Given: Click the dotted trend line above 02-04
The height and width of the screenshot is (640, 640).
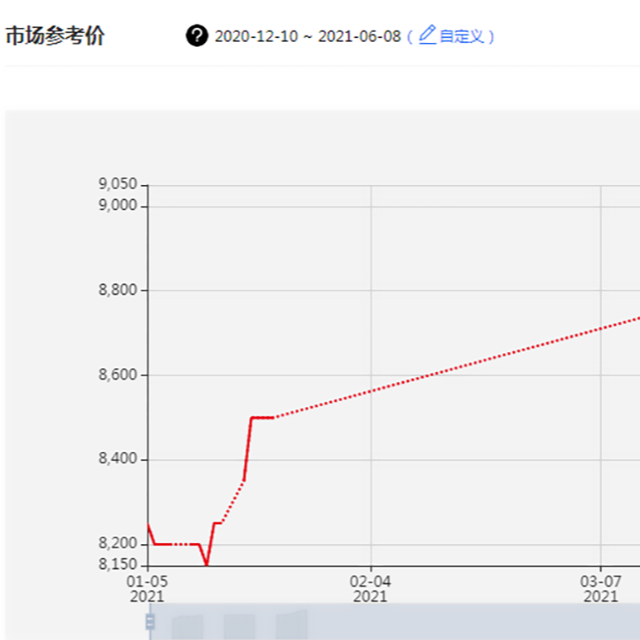Looking at the screenshot, I should point(371,391).
